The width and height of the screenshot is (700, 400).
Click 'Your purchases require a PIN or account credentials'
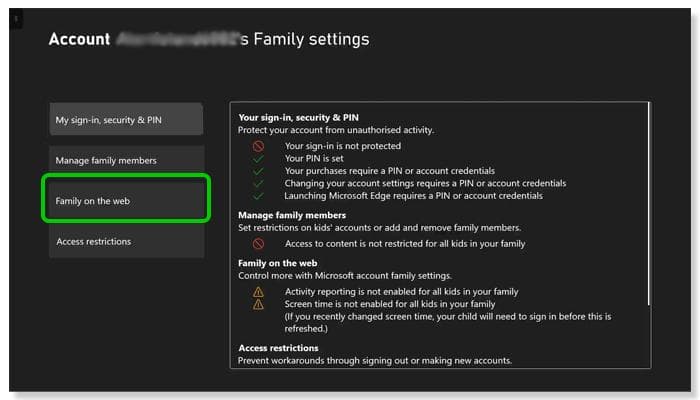390,171
